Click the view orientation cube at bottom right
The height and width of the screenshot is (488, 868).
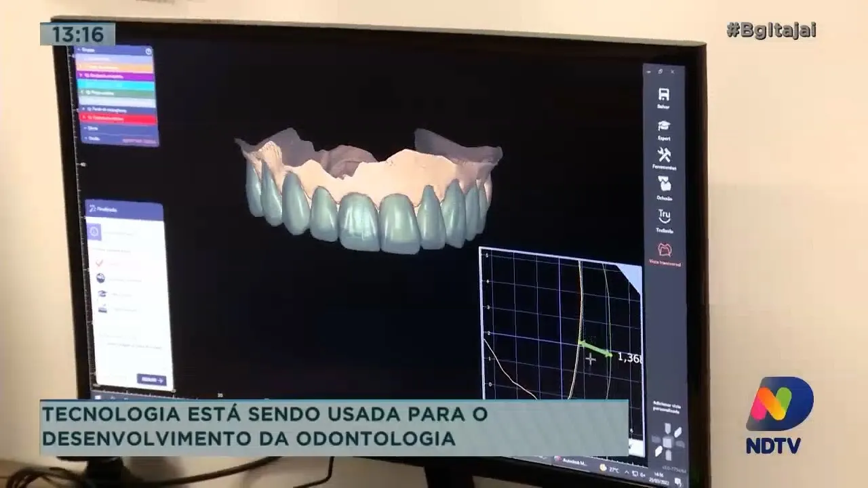(668, 441)
